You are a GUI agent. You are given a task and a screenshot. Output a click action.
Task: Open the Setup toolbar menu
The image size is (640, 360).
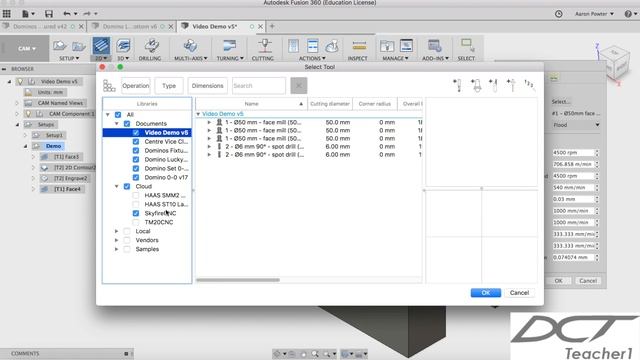69,58
